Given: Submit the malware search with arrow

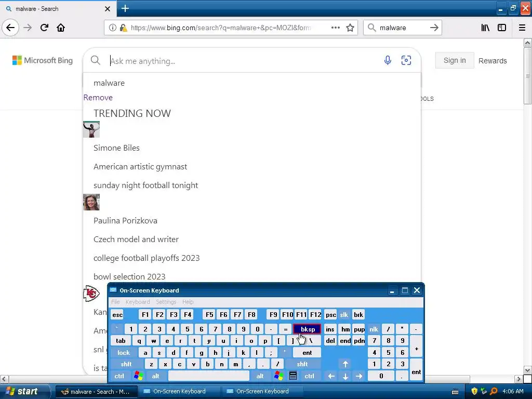Looking at the screenshot, I should pos(434,28).
